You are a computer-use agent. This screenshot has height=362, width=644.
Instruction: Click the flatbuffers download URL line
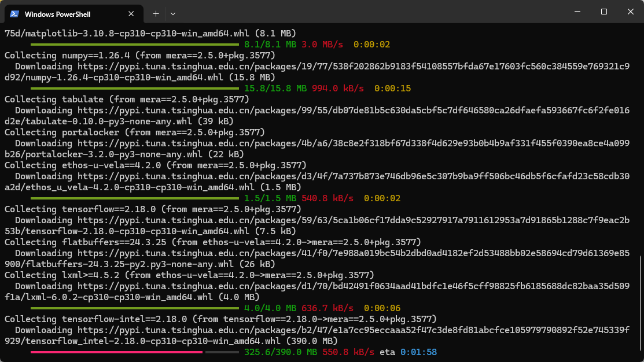tap(322, 253)
